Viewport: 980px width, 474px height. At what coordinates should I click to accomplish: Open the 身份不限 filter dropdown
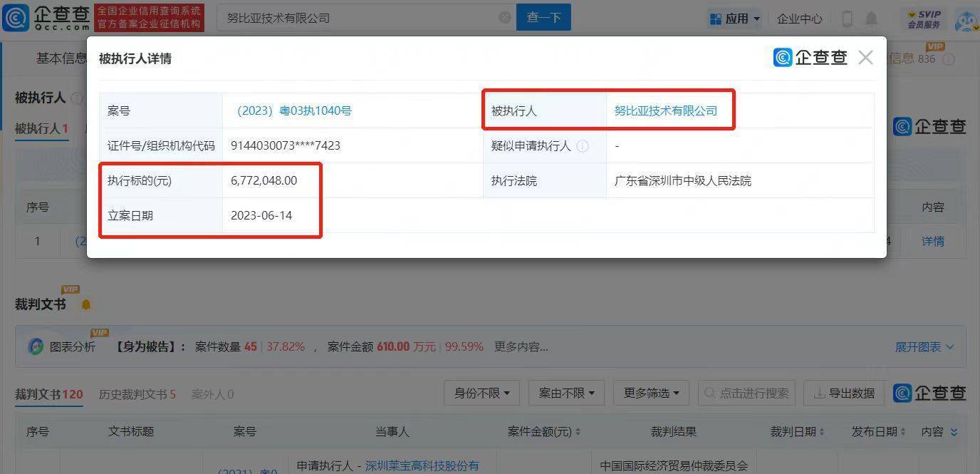point(482,393)
